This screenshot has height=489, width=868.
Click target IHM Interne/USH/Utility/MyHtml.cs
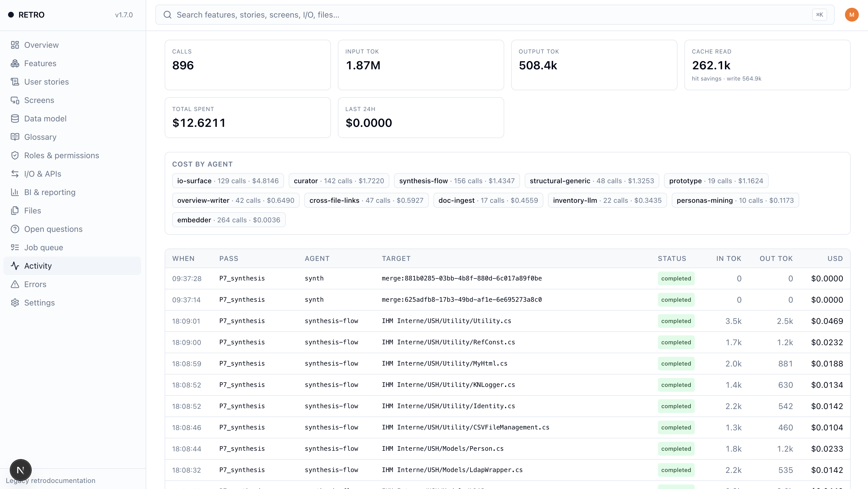pyautogui.click(x=444, y=363)
